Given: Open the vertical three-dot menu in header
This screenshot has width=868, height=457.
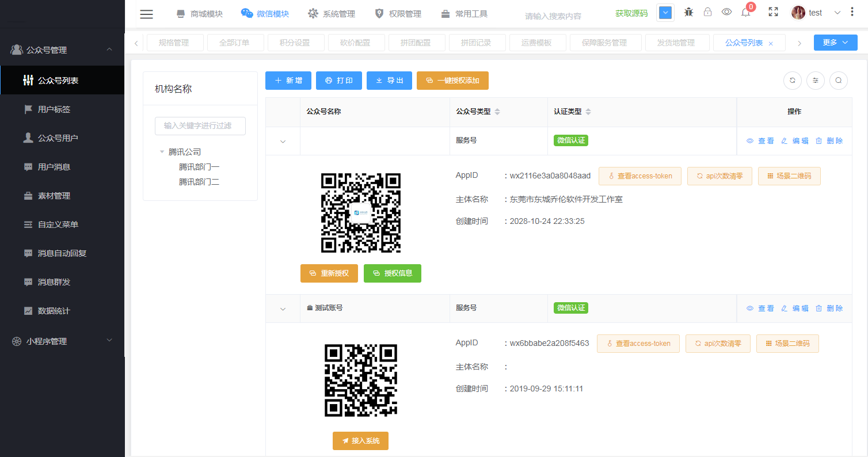Looking at the screenshot, I should 852,12.
